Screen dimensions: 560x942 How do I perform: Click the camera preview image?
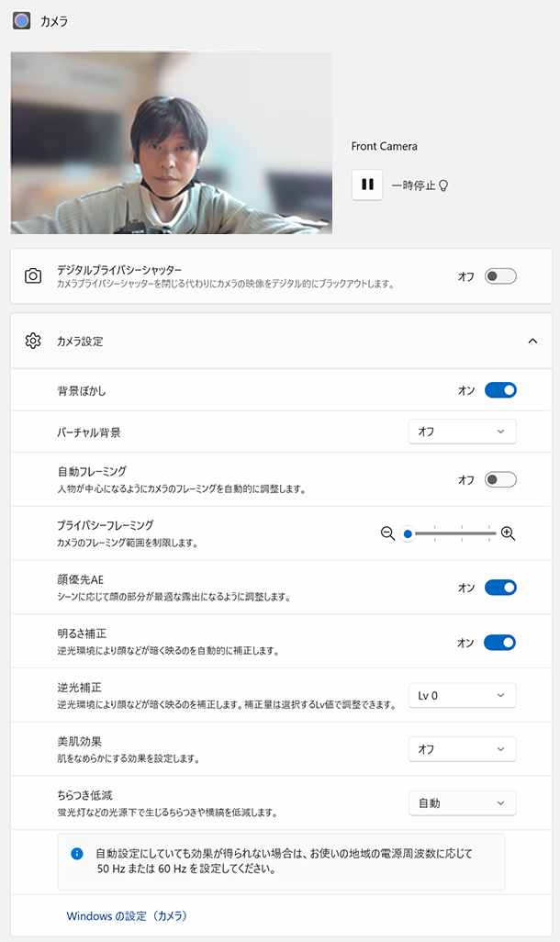click(172, 143)
